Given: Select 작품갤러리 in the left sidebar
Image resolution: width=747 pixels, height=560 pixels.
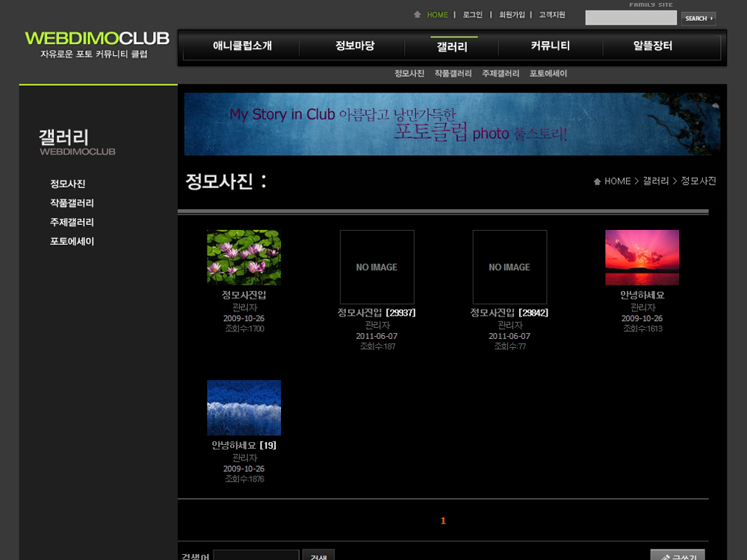Looking at the screenshot, I should [x=72, y=203].
